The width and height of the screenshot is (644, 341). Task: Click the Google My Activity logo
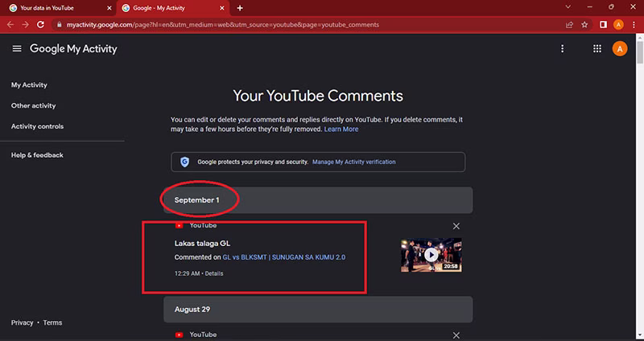pos(73,49)
